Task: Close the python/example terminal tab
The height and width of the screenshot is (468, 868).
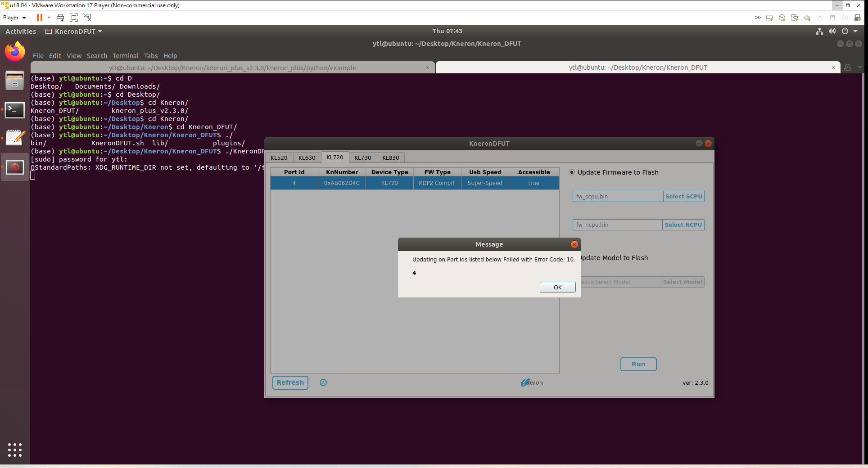Action: pos(428,67)
